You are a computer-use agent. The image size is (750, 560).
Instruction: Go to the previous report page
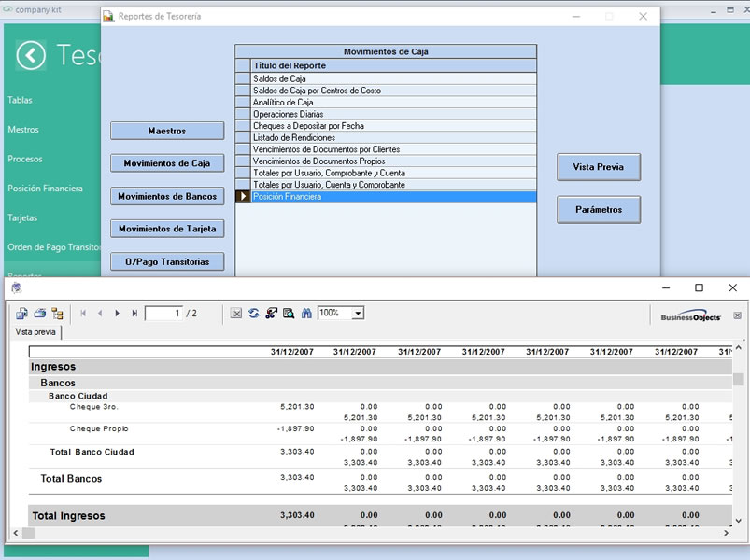tap(100, 314)
